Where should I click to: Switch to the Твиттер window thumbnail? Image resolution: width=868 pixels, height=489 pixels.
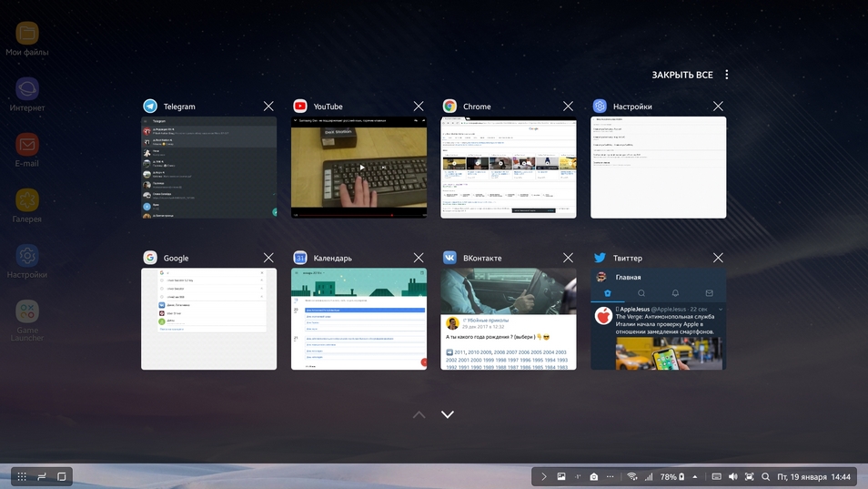point(658,319)
